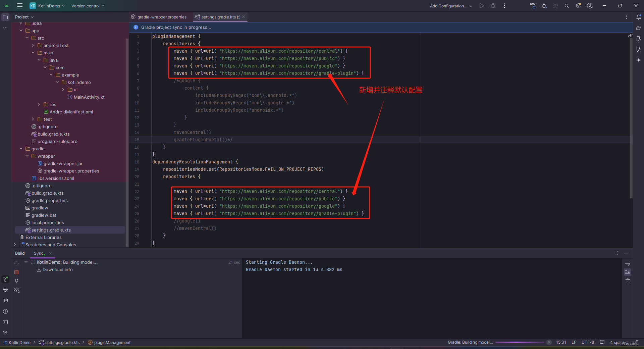Open the Project view selector dropdown
Screen dimensions: 644x349
pyautogui.click(x=24, y=17)
